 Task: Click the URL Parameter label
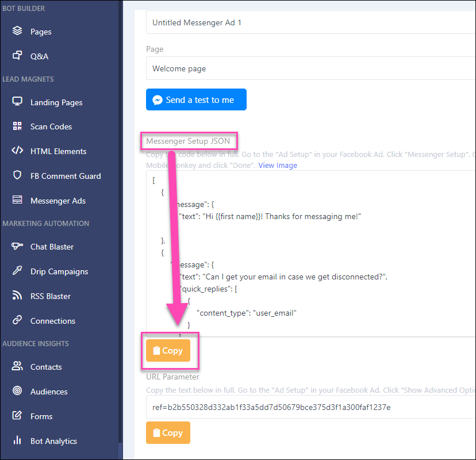tap(172, 377)
